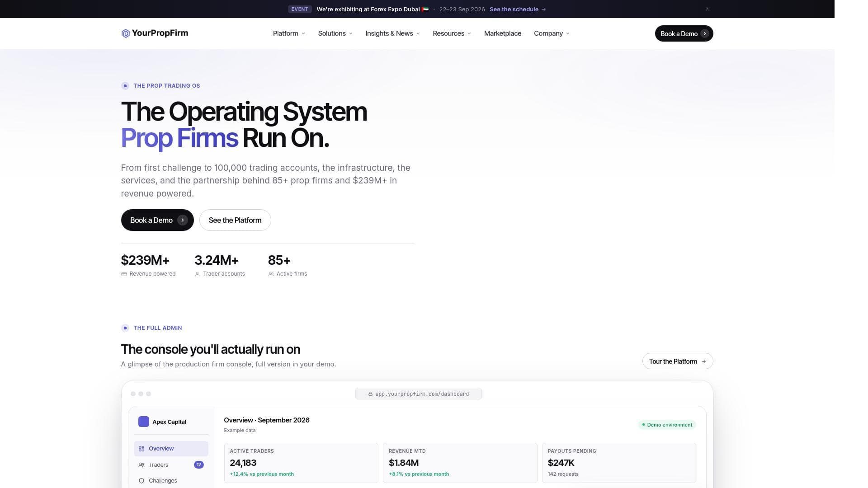Follow the See the schedule link
Screen dimensions: 868x488
tap(518, 9)
